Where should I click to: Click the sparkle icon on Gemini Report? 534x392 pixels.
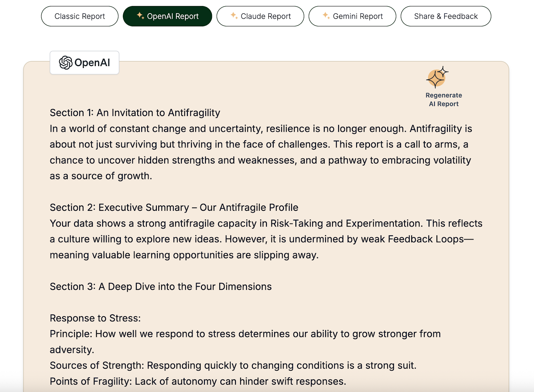(326, 16)
